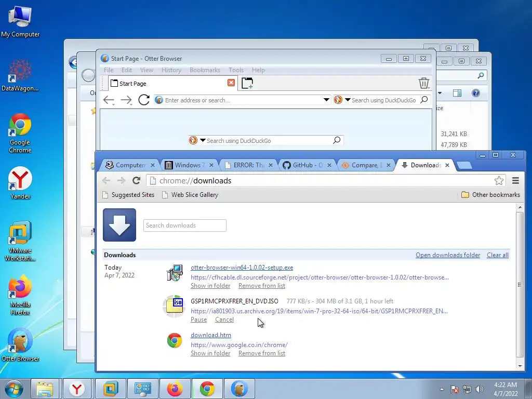Show download.htm in folder
Screen dimensions: 532x399
coord(210,353)
